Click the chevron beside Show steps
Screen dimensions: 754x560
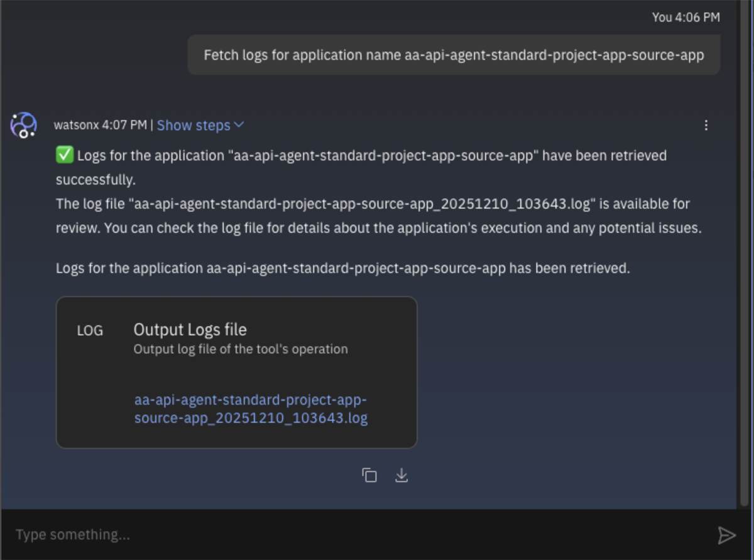click(x=239, y=125)
